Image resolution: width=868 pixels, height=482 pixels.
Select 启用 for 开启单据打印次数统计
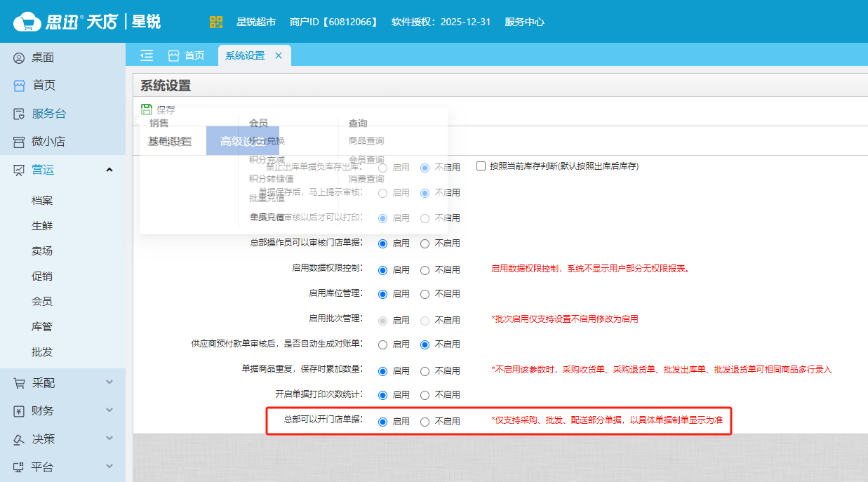pos(382,395)
